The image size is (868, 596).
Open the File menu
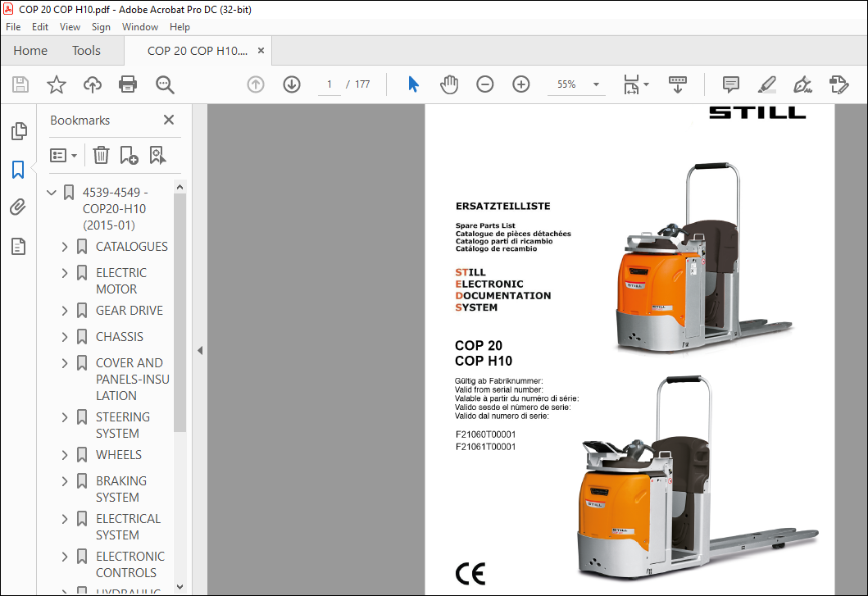click(13, 26)
